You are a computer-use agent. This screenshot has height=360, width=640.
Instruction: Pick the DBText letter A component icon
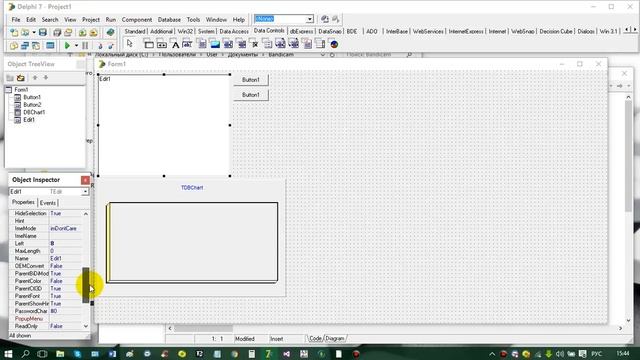point(175,44)
